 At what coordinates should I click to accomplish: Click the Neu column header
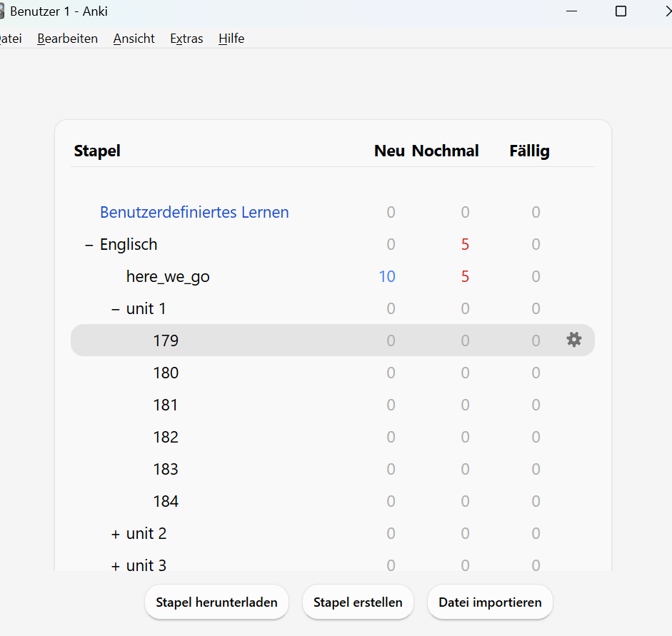point(389,151)
